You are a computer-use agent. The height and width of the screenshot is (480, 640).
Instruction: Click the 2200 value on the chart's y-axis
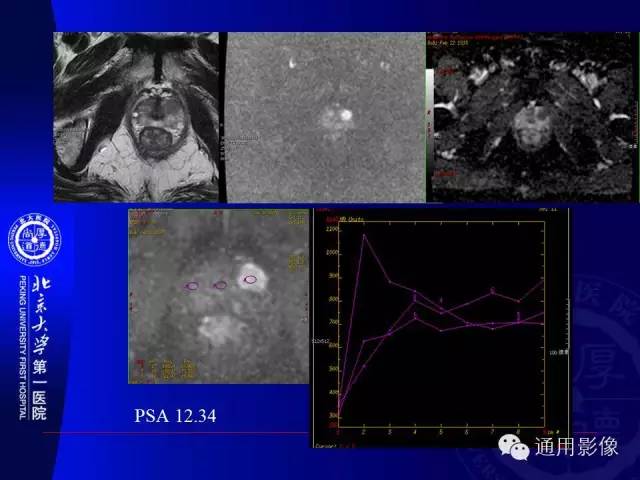pyautogui.click(x=332, y=229)
